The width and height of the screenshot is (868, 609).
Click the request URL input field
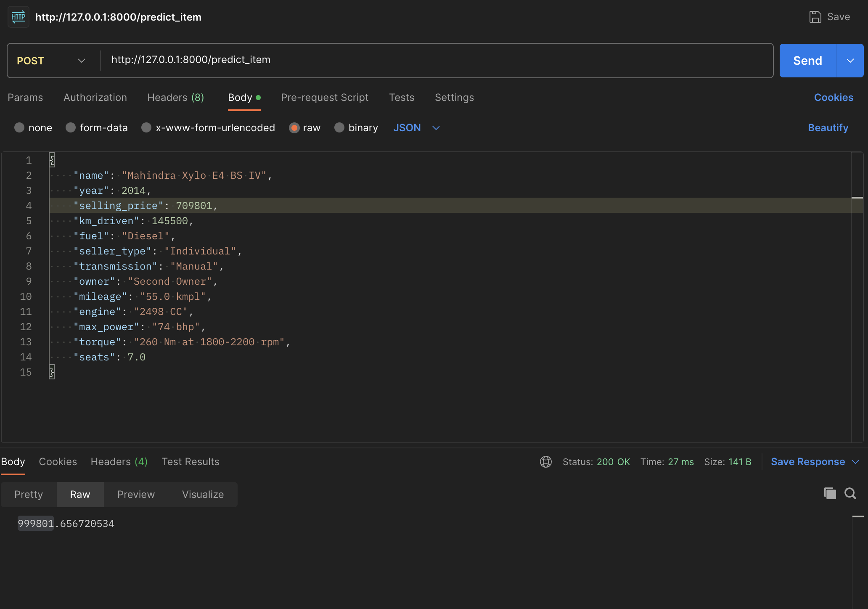pos(437,60)
